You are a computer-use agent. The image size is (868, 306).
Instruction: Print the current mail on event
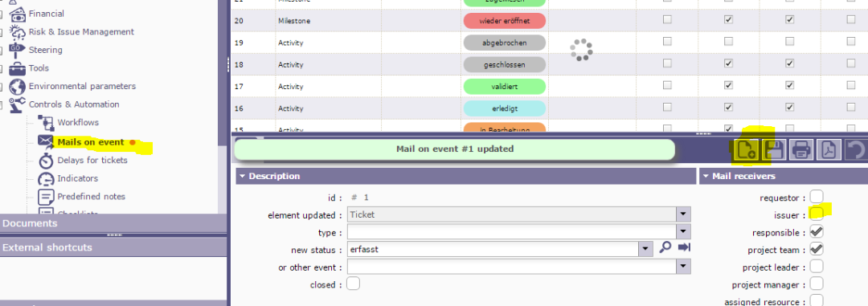(x=801, y=149)
